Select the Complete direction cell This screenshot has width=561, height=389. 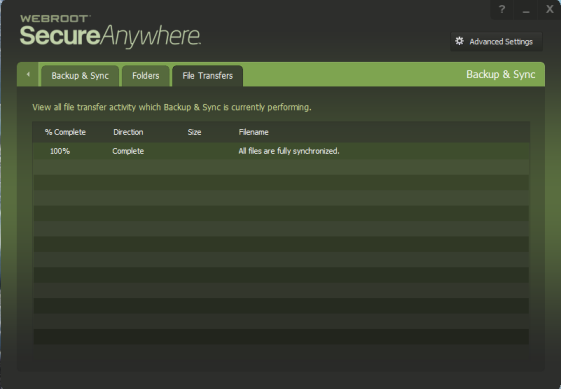pos(128,151)
